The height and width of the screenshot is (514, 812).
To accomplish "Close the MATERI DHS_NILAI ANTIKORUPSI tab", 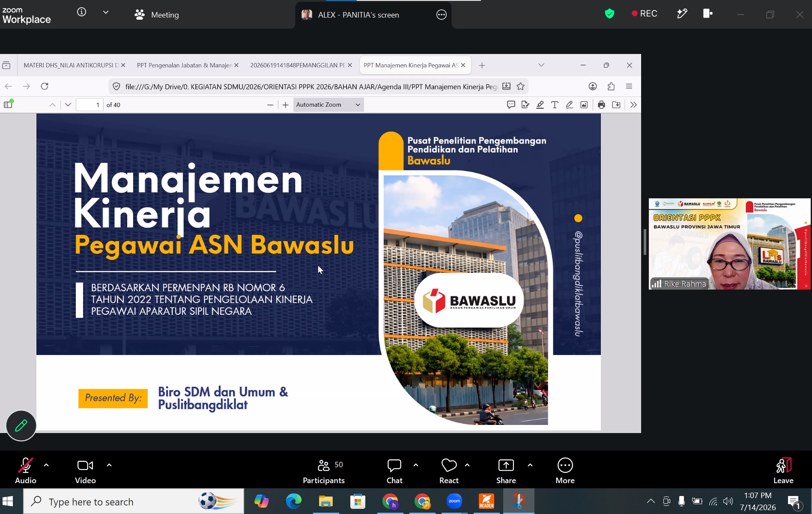I will click(x=123, y=65).
